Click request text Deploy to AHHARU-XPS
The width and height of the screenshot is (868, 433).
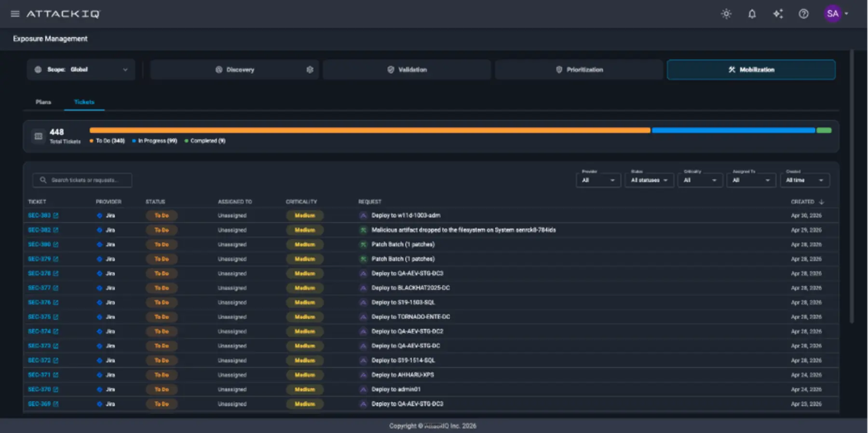[x=403, y=375]
